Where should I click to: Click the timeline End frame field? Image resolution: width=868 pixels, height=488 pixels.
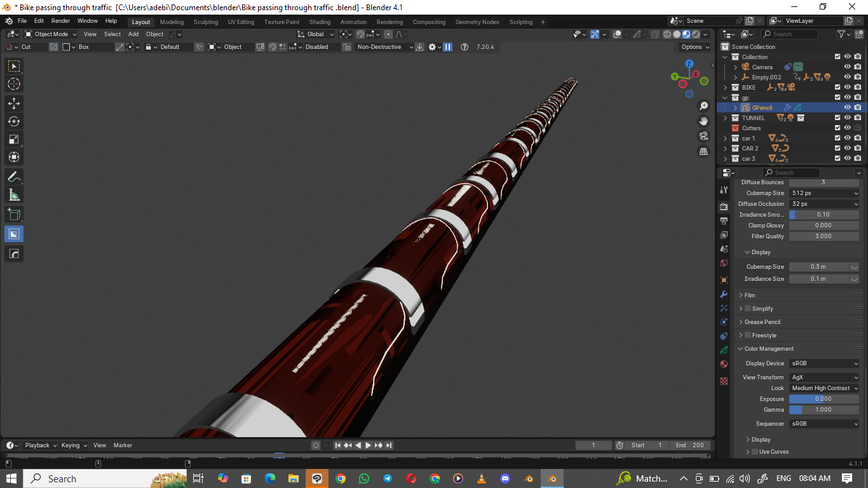pyautogui.click(x=689, y=445)
